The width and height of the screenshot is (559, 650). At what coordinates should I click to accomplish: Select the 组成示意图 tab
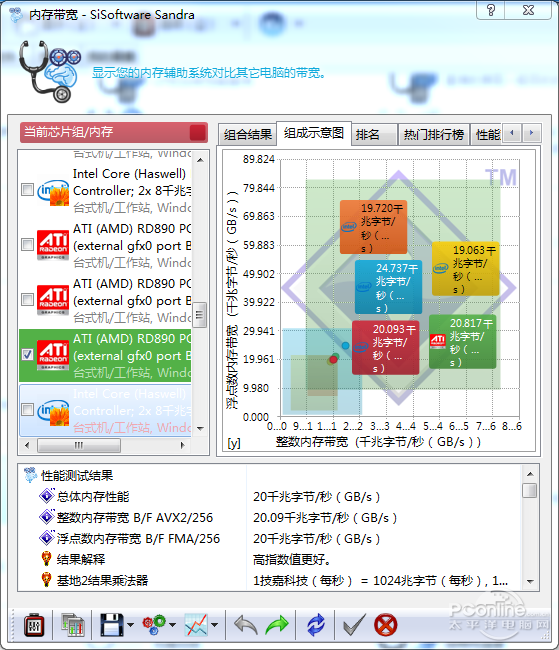(314, 133)
